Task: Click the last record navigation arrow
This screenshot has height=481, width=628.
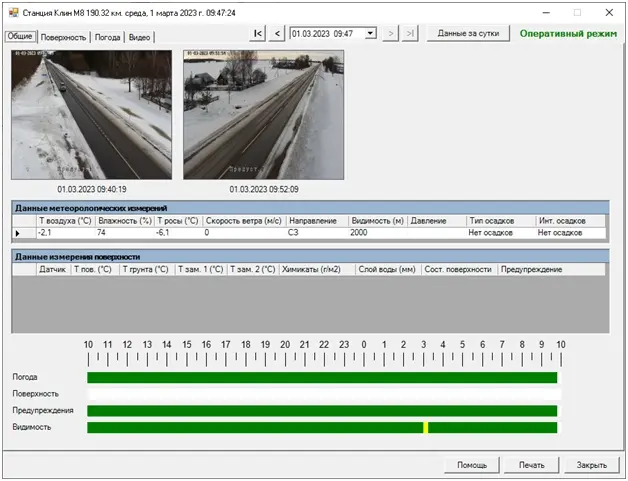Action: [409, 33]
